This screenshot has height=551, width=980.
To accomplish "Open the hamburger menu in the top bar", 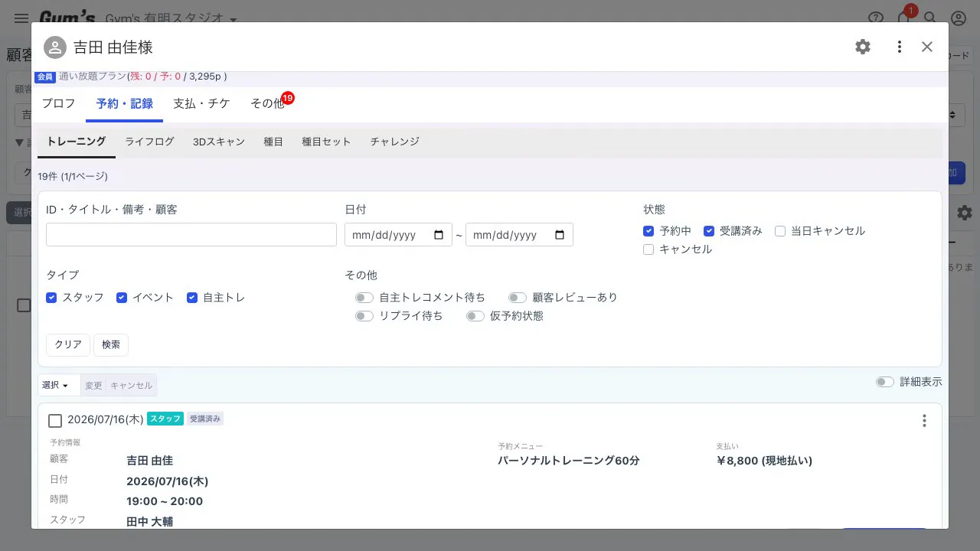I will point(21,18).
